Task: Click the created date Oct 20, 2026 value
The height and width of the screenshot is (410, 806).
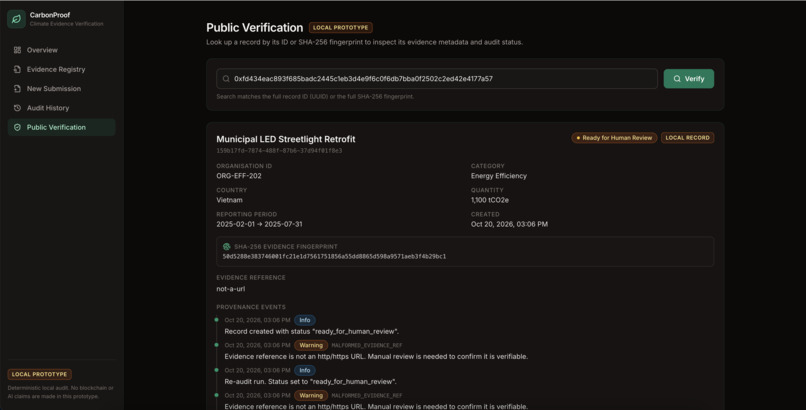Action: coord(509,224)
